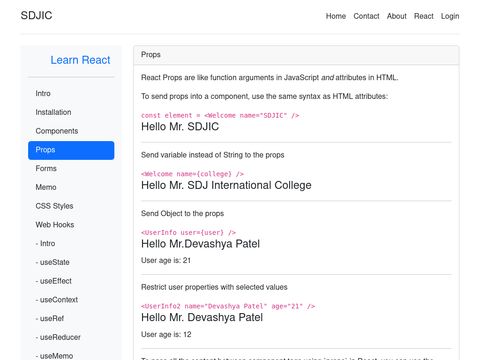Click code '<Welcome name={college} />'
The width and height of the screenshot is (480, 360).
[x=192, y=174]
